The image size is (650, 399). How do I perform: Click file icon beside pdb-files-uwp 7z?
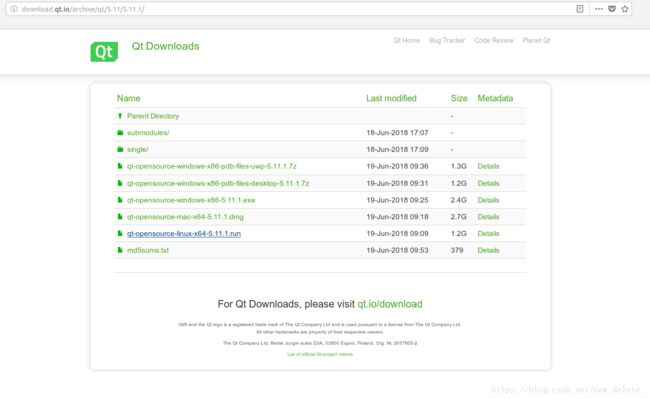coord(120,166)
